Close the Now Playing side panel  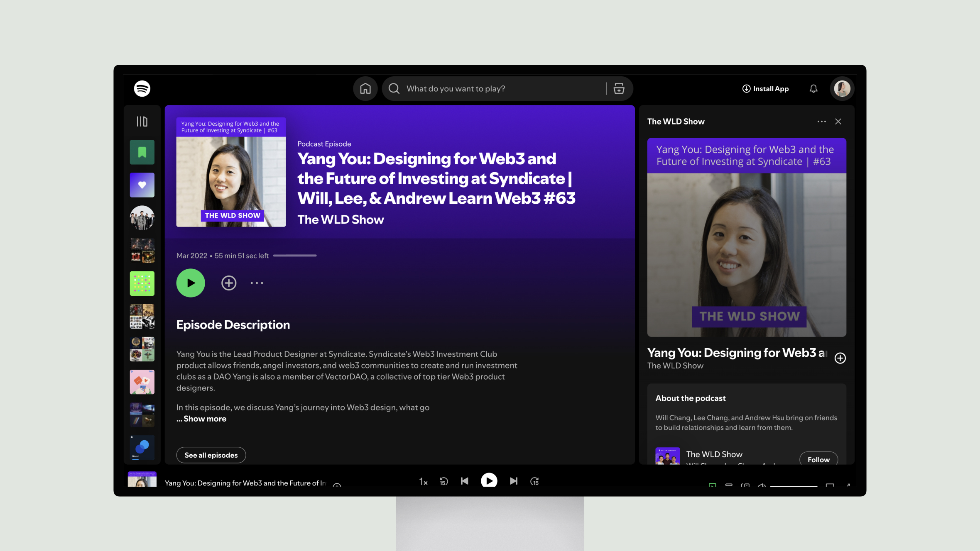(x=838, y=122)
